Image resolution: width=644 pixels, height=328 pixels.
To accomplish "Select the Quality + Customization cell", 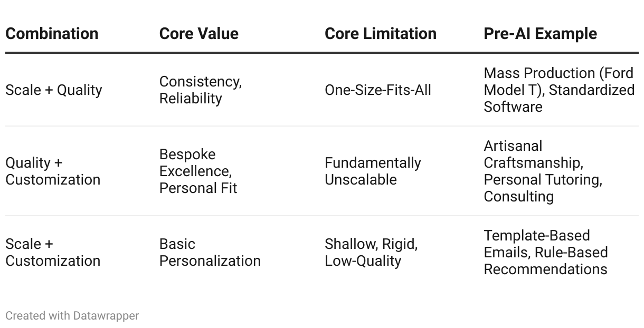I will 53,171.
